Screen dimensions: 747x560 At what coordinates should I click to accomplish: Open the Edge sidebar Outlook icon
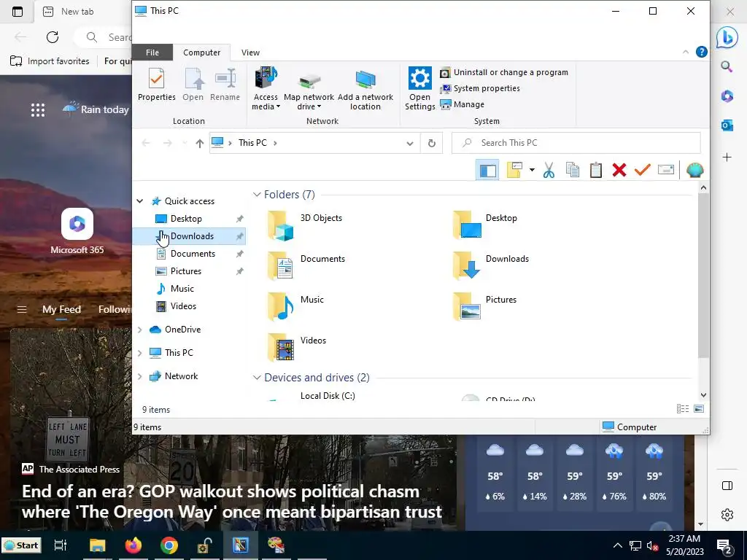(727, 125)
